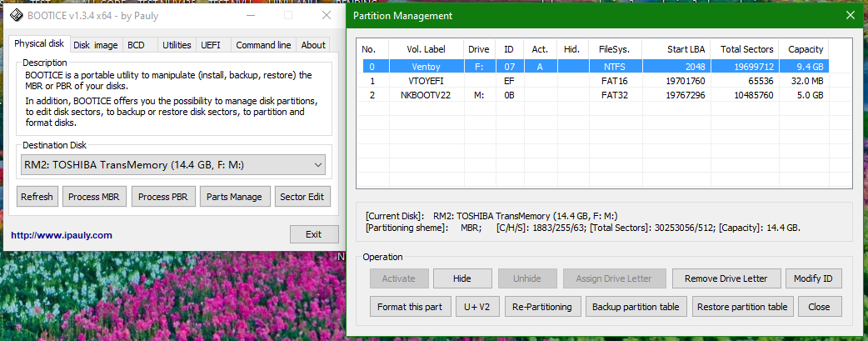This screenshot has width=868, height=341.
Task: Click start LBA 19767296 cell
Action: click(x=676, y=95)
